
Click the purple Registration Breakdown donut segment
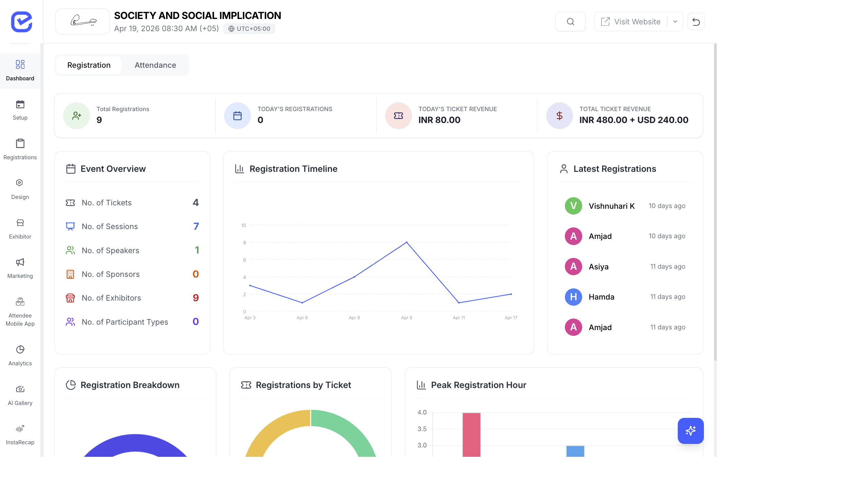pos(135,443)
